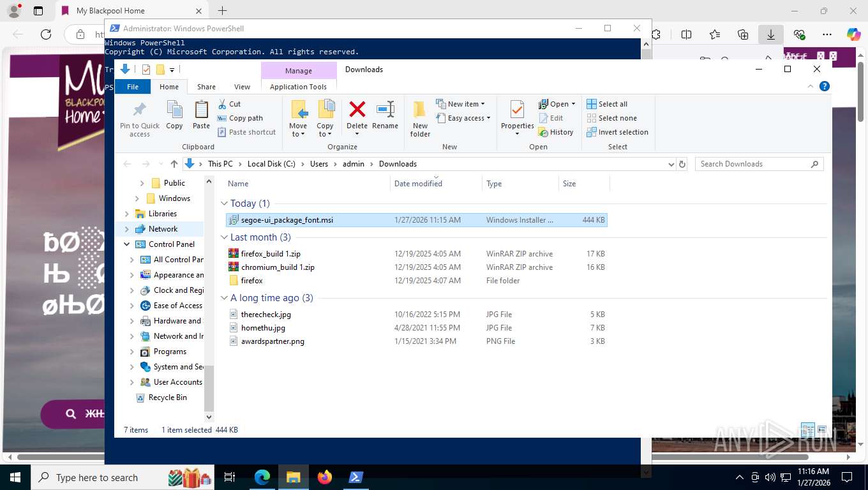Open the Copy to dropdown
This screenshot has width=868, height=490.
(x=325, y=119)
